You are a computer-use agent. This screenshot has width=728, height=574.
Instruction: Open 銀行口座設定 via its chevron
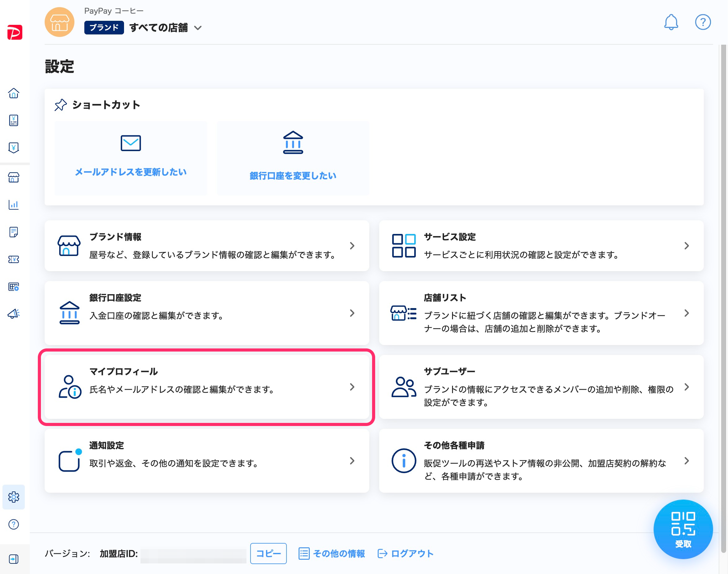click(x=352, y=313)
